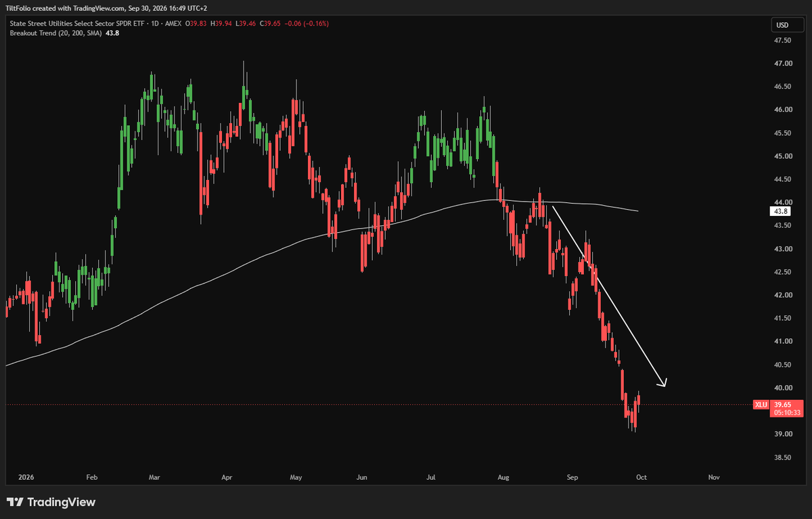
Task: Click the 42.00 price axis label
Action: click(x=783, y=295)
